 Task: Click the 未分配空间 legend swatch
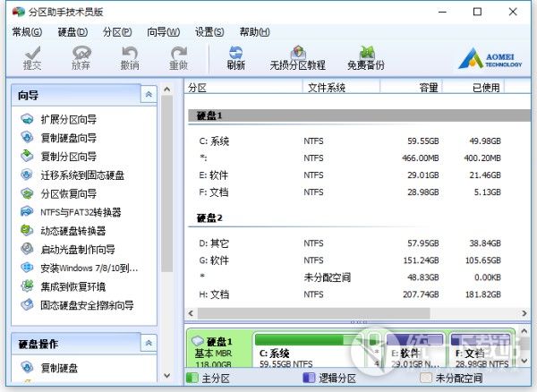(426, 378)
